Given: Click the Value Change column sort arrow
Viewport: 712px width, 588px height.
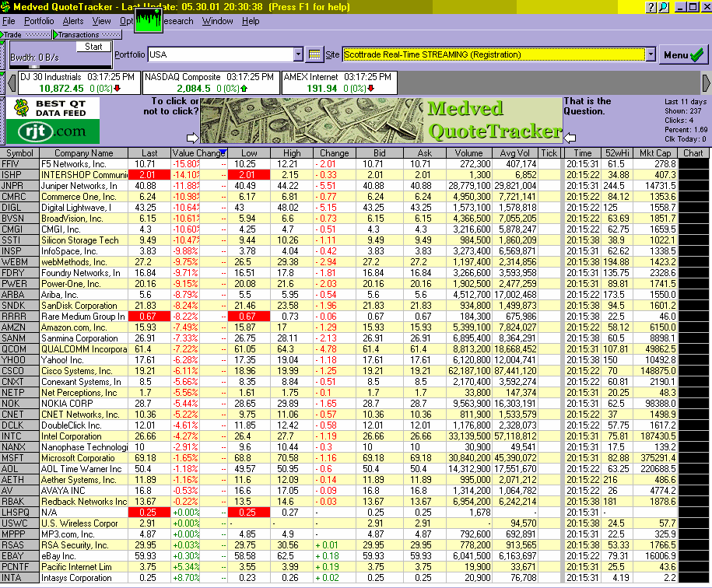Looking at the screenshot, I should click(223, 152).
